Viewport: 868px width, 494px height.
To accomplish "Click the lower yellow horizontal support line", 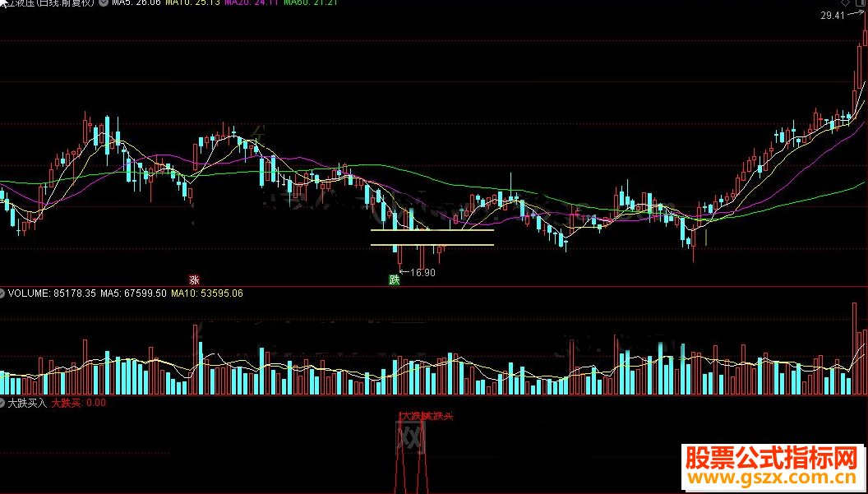I will coord(432,244).
